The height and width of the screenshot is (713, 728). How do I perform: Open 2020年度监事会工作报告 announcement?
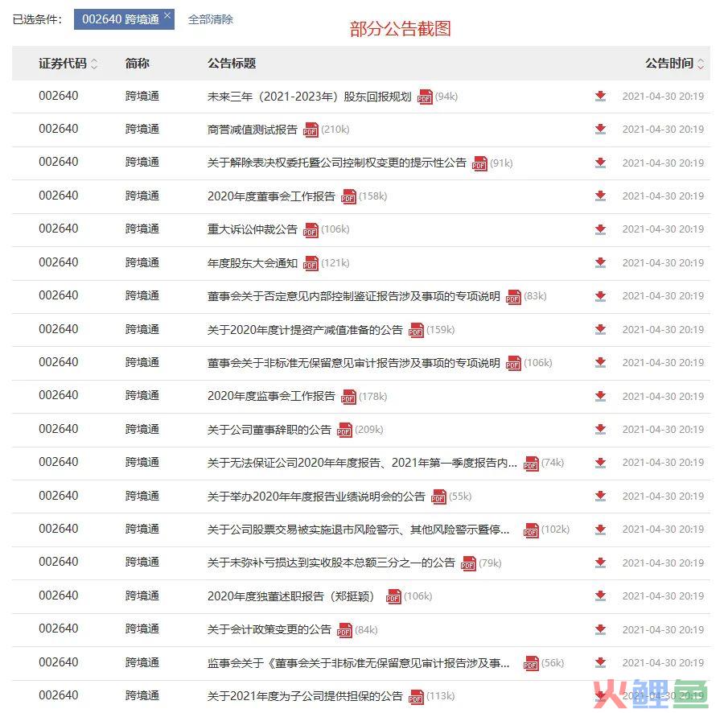coord(271,396)
